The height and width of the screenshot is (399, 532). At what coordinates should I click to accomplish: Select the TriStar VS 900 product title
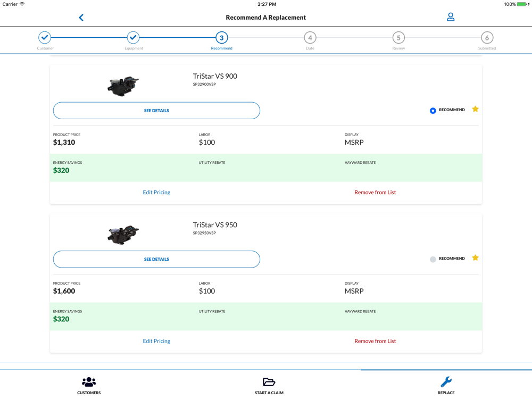215,76
